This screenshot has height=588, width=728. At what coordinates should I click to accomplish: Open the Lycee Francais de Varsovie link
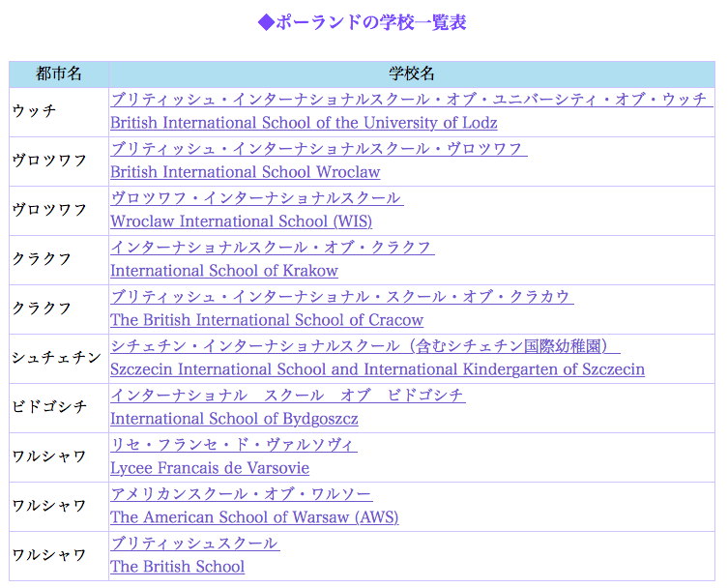point(210,468)
